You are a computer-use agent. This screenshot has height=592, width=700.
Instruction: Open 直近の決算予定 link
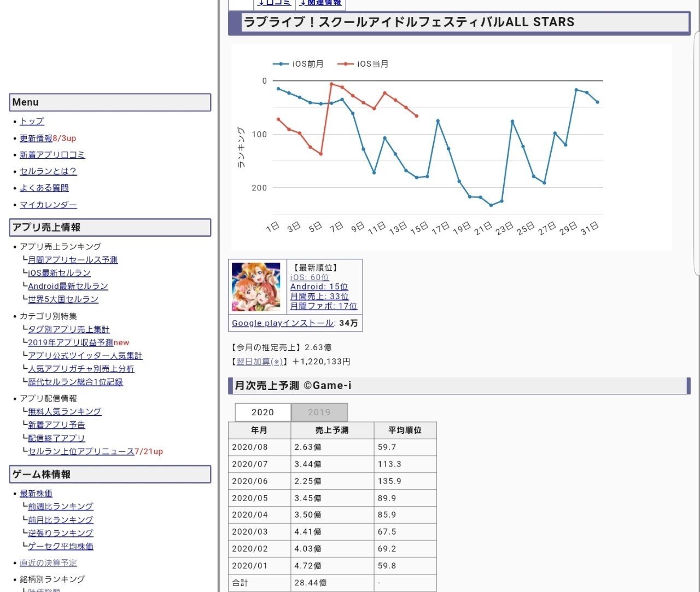click(48, 563)
